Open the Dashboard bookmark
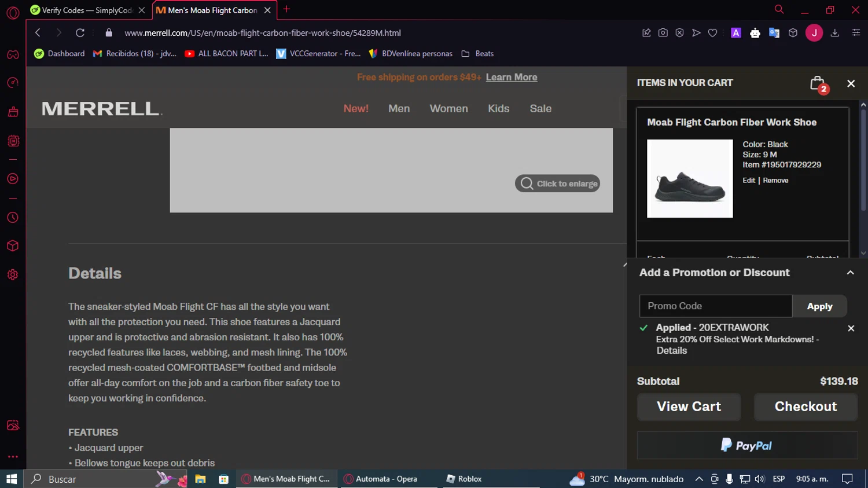Viewport: 868px width, 488px height. (x=60, y=54)
